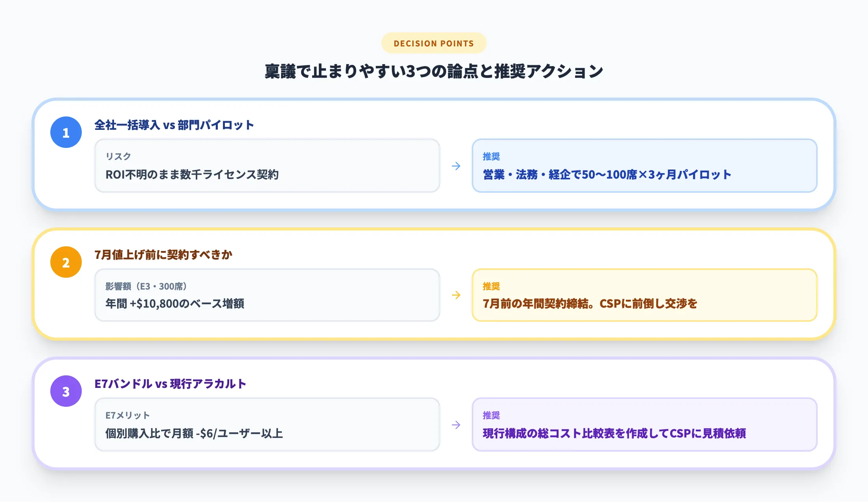
Task: Open the E7メリット detail card
Action: point(267,424)
